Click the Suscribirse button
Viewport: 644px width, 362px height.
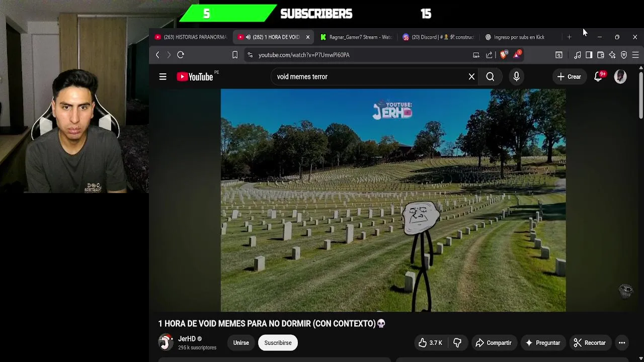tap(278, 343)
